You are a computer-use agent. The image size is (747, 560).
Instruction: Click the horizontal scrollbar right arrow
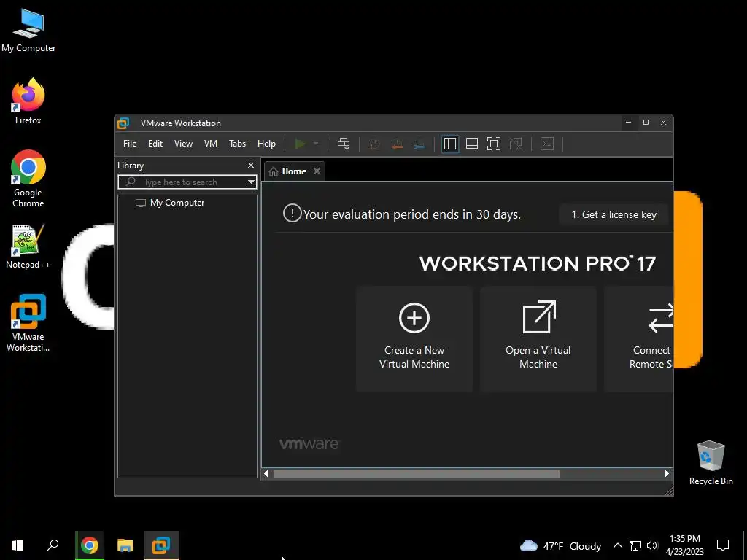point(667,474)
